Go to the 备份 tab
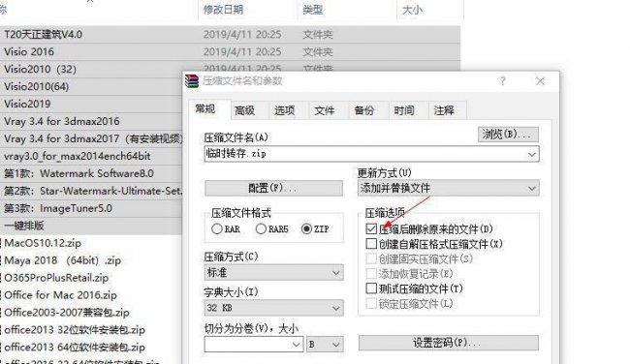 (364, 110)
